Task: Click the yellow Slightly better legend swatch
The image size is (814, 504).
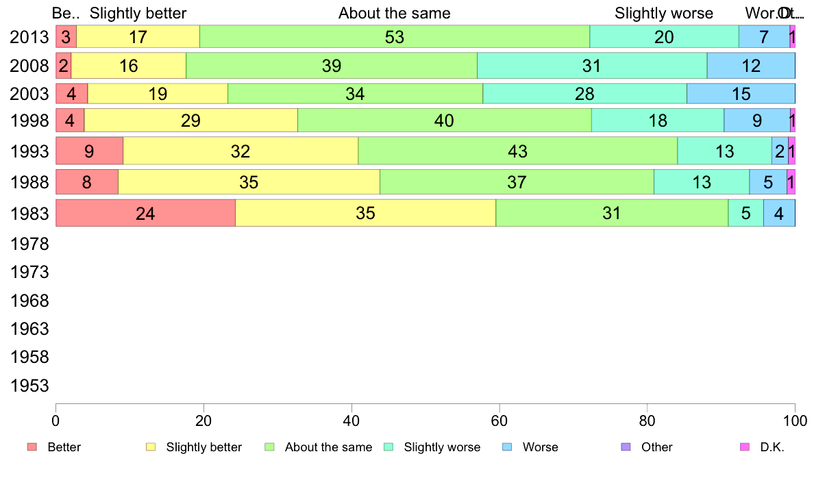Action: coord(151,447)
